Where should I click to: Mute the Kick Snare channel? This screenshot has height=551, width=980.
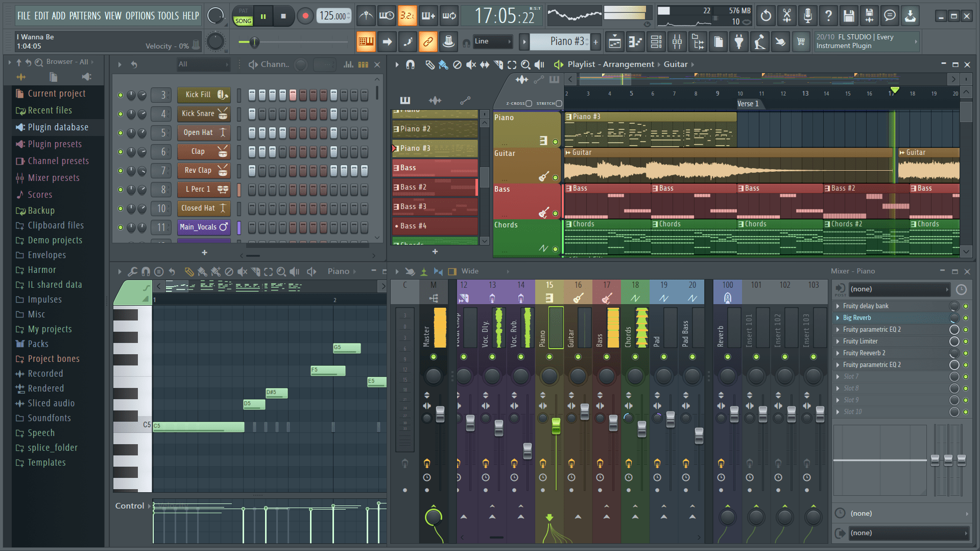(121, 113)
